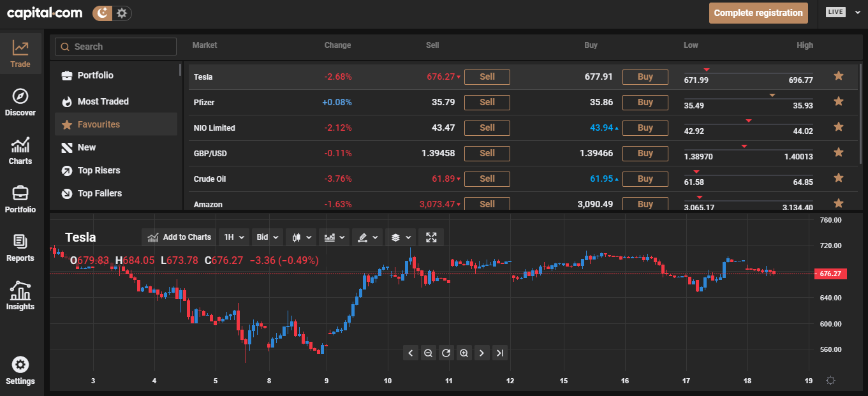Jump to latest candle on chart

pyautogui.click(x=499, y=353)
